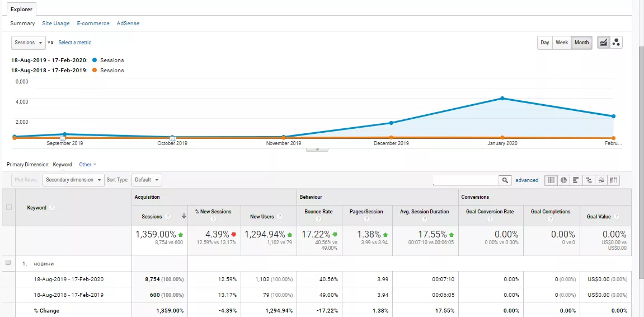Open the Sessions metric dropdown
Screen dimensions: 644x317
coord(29,43)
